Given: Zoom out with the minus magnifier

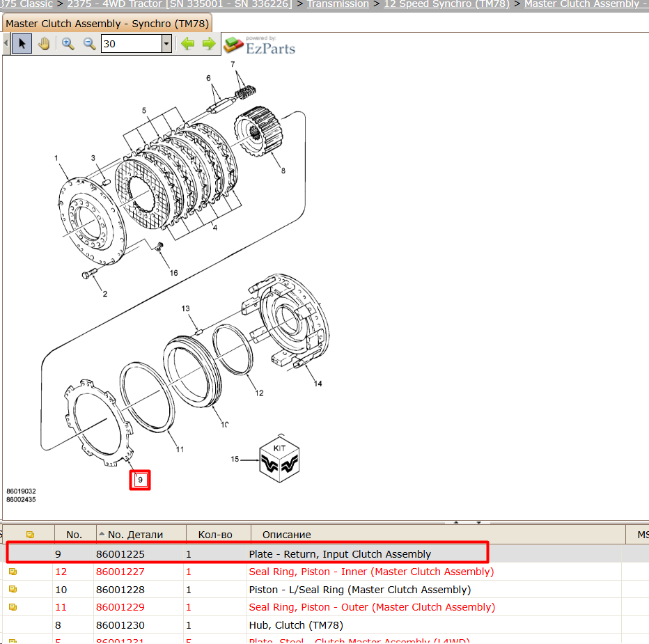Looking at the screenshot, I should (x=89, y=43).
